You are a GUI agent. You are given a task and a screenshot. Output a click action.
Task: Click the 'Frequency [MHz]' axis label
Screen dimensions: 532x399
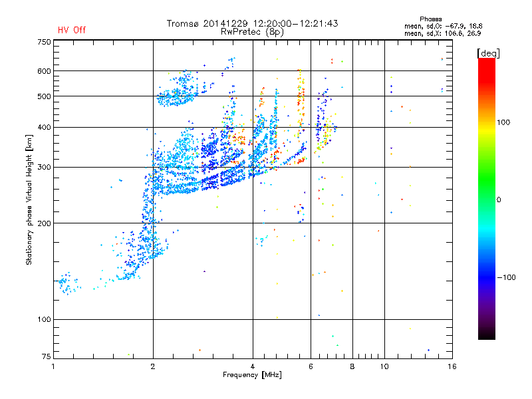coord(252,375)
